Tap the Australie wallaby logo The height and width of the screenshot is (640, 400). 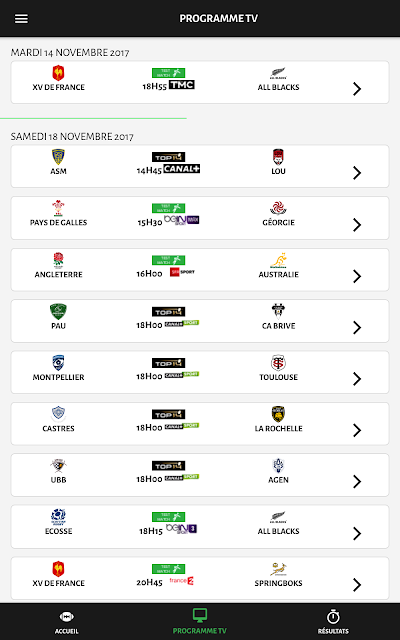278,260
